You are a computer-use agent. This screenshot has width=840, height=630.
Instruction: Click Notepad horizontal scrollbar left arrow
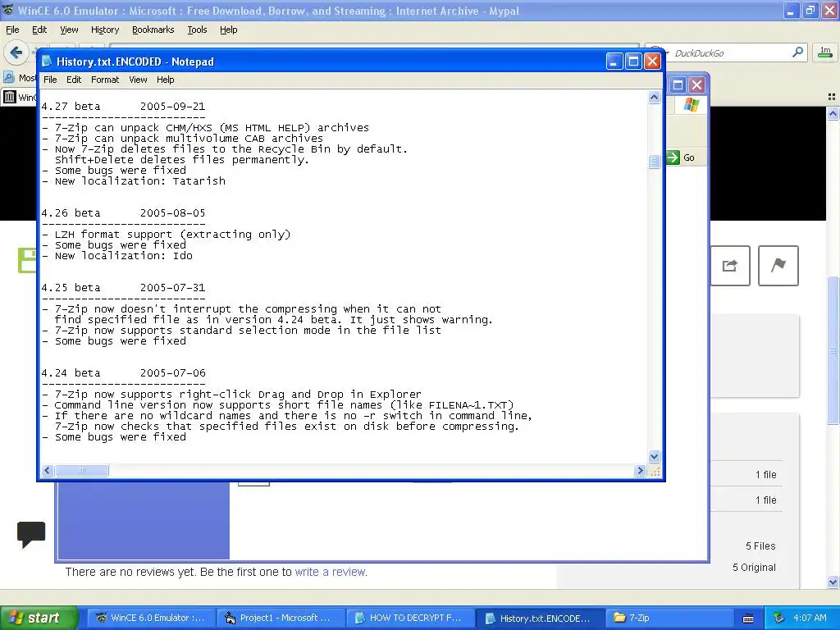point(47,470)
